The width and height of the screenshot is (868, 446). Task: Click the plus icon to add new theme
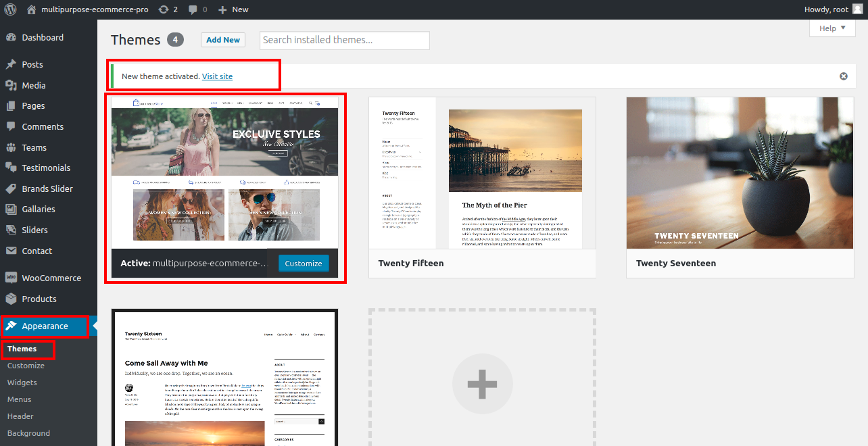coord(482,384)
